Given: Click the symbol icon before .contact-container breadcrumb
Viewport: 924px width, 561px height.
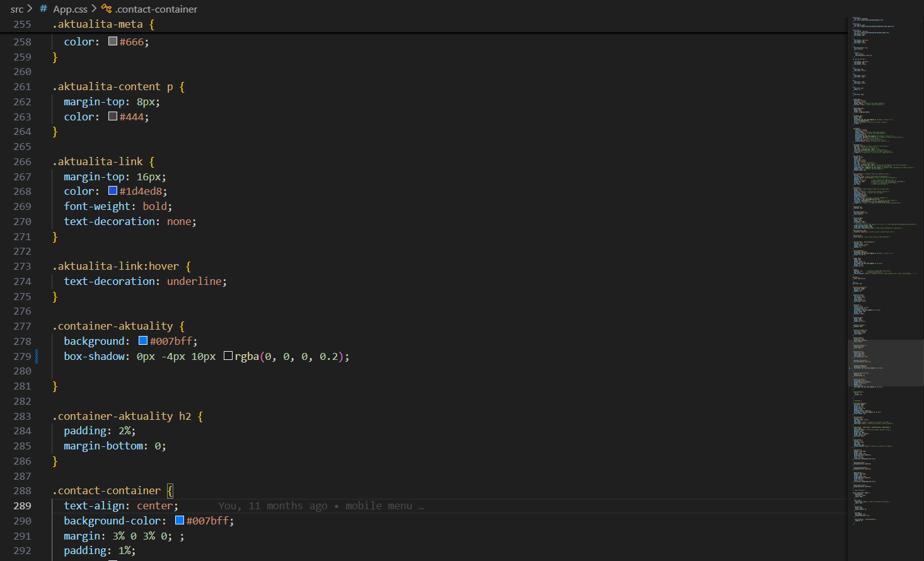Looking at the screenshot, I should pos(106,9).
